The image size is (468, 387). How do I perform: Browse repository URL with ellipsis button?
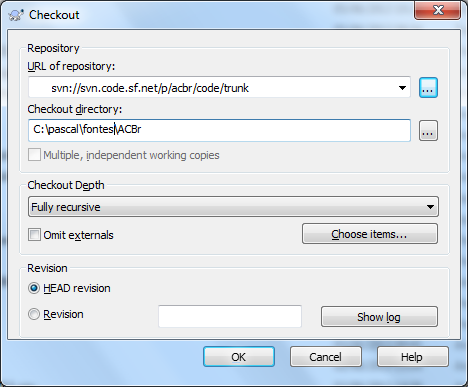(x=428, y=88)
